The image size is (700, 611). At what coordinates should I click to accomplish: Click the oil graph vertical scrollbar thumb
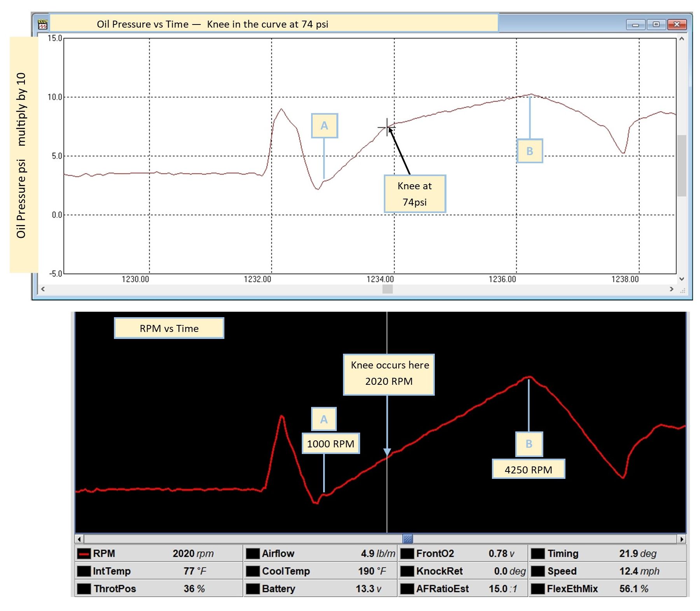click(x=681, y=166)
